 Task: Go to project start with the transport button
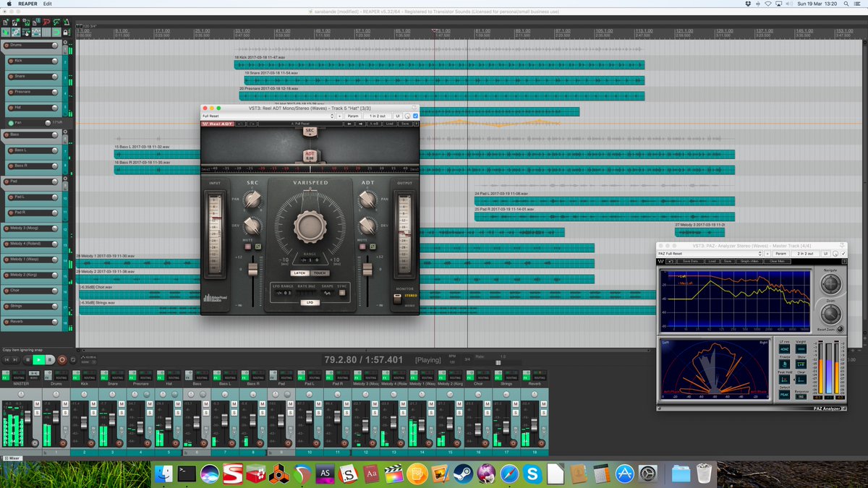click(7, 359)
